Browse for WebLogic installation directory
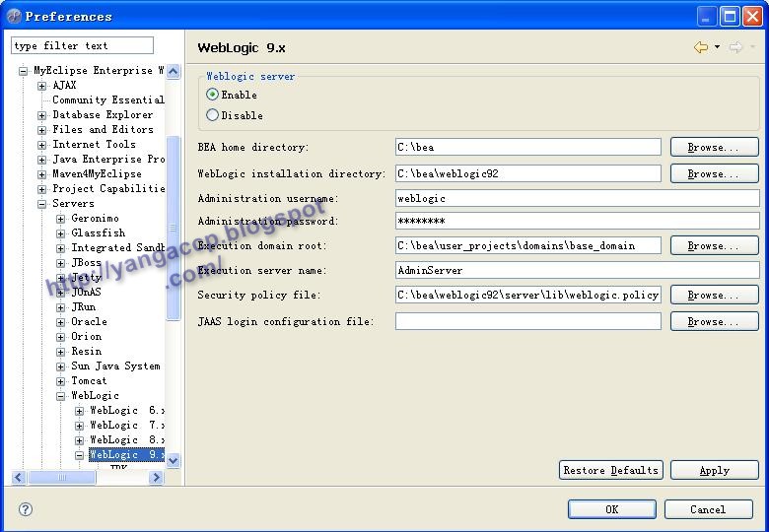 click(714, 173)
